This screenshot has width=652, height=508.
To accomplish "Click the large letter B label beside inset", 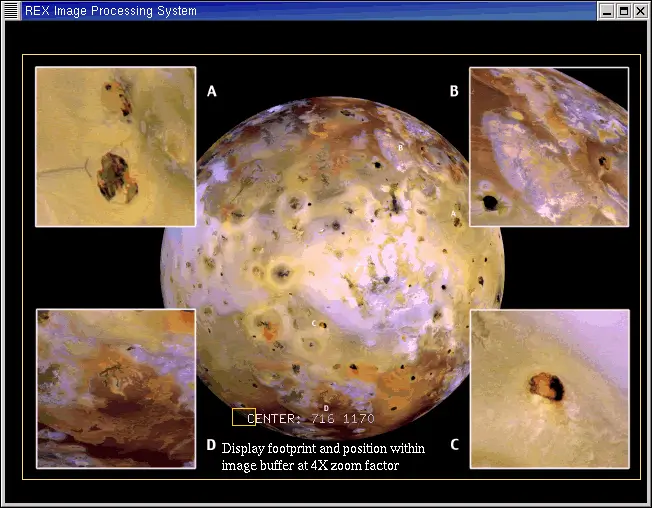I will (454, 92).
